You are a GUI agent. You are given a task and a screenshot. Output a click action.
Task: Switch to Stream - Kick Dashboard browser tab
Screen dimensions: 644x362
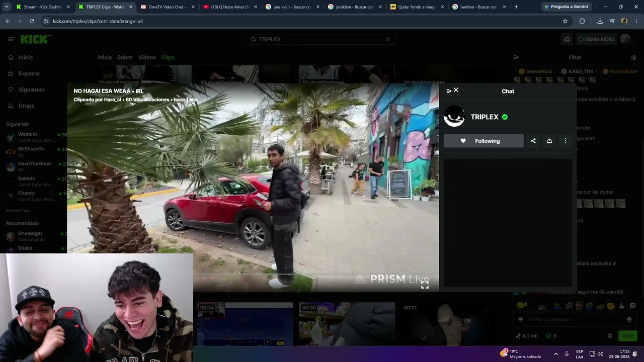[x=42, y=7]
